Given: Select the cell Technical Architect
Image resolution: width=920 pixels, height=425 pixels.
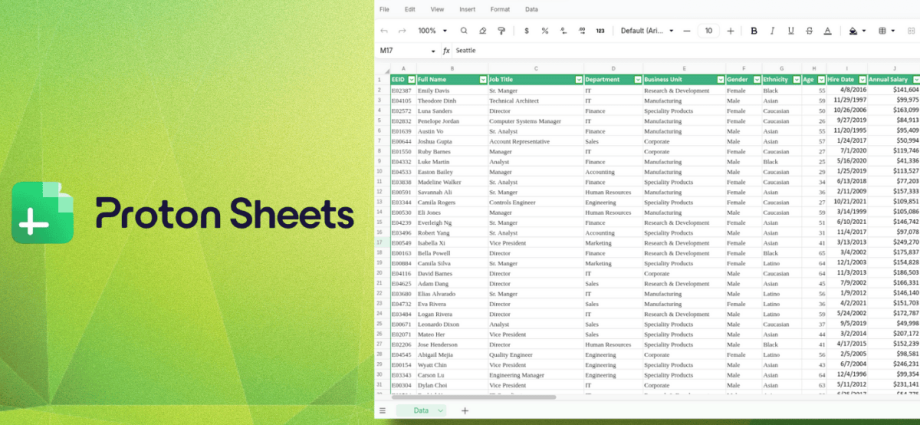Looking at the screenshot, I should (x=536, y=101).
